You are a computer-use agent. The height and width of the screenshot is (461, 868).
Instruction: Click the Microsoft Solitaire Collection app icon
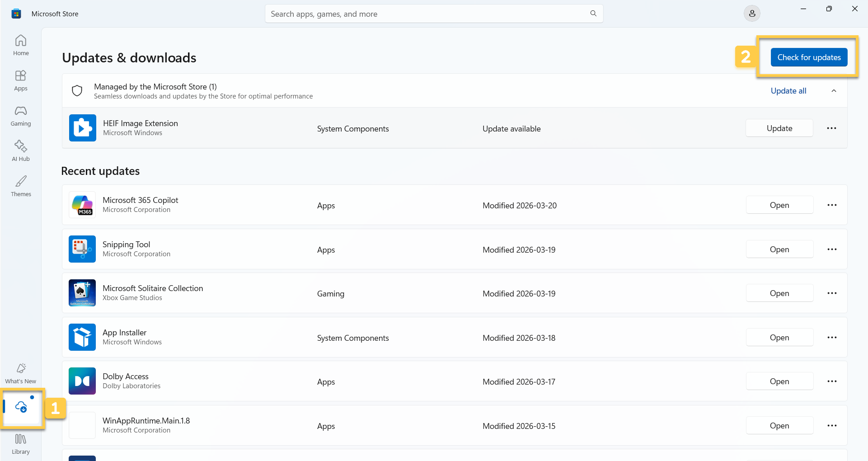[82, 293]
